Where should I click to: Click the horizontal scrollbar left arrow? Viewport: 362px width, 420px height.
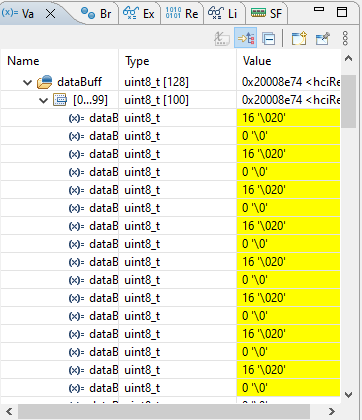[9, 411]
